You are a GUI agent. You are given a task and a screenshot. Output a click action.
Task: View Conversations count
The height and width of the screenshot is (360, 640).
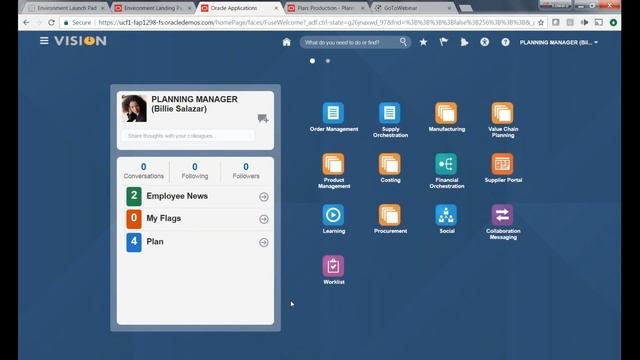pos(144,171)
